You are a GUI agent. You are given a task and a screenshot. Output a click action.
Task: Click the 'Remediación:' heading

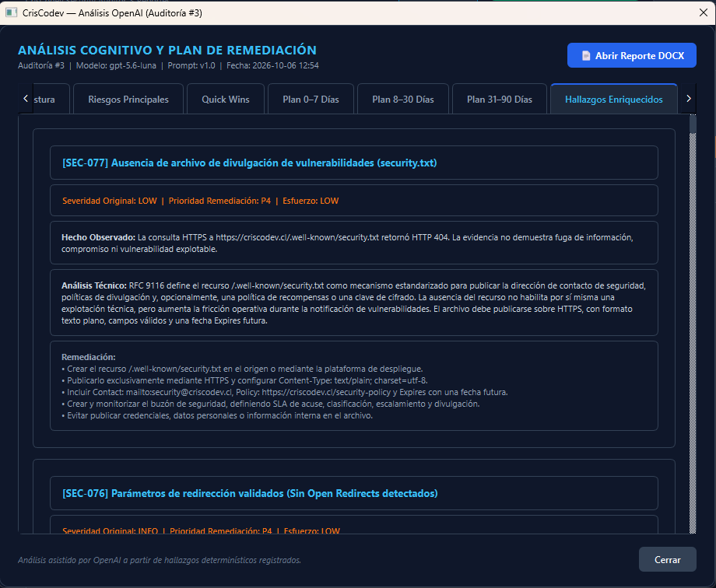pyautogui.click(x=89, y=357)
